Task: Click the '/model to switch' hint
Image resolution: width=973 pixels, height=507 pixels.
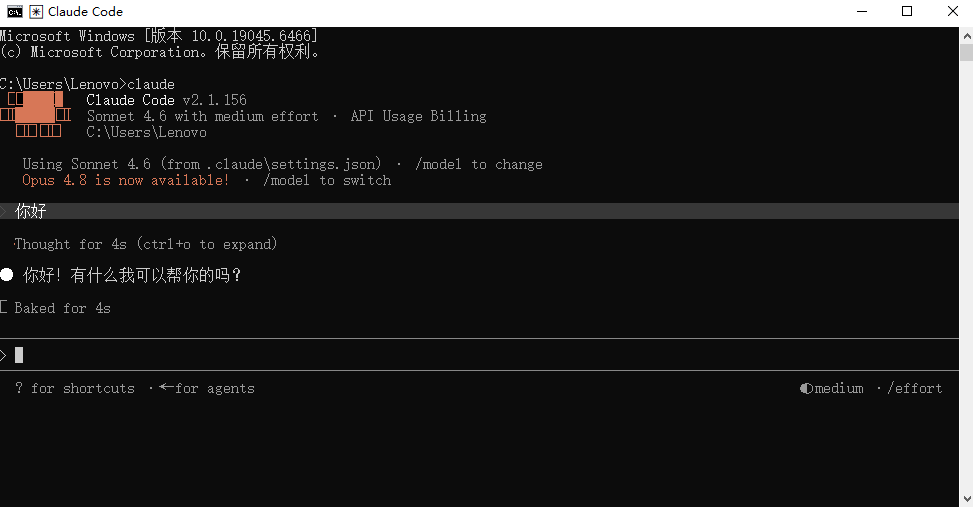Action: 327,181
